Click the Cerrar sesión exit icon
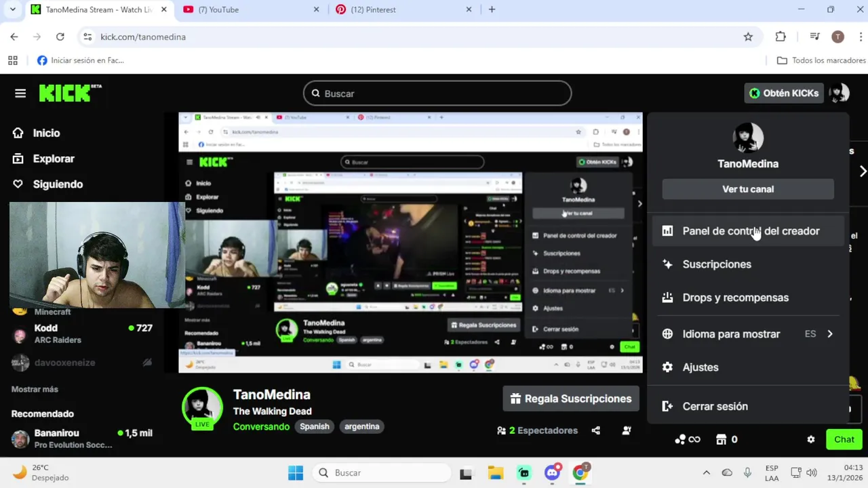Viewport: 868px width, 488px height. (667, 407)
